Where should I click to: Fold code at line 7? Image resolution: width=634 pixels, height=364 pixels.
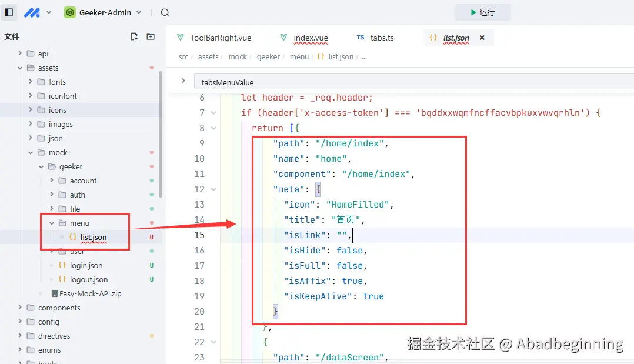click(x=213, y=113)
